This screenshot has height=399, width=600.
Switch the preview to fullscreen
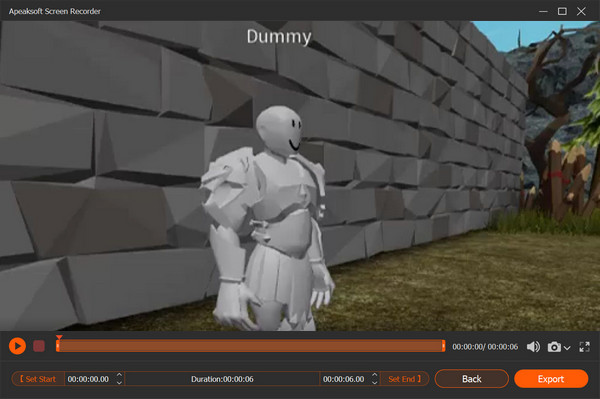(584, 347)
